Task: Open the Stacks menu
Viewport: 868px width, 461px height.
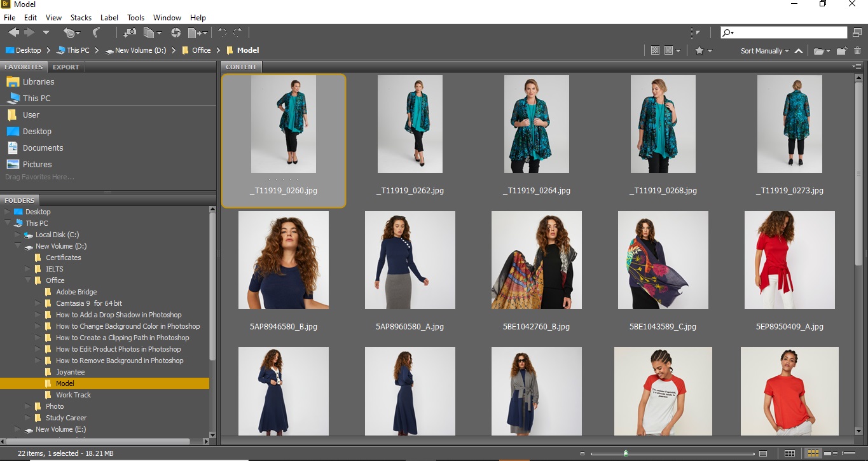Action: point(81,18)
